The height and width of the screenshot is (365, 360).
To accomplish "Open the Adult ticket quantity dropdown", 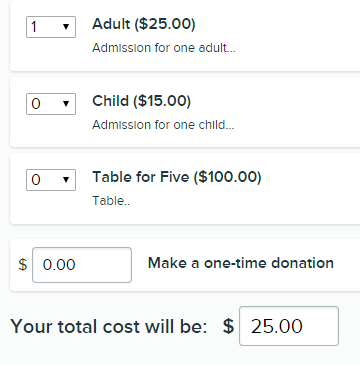I will (x=51, y=27).
